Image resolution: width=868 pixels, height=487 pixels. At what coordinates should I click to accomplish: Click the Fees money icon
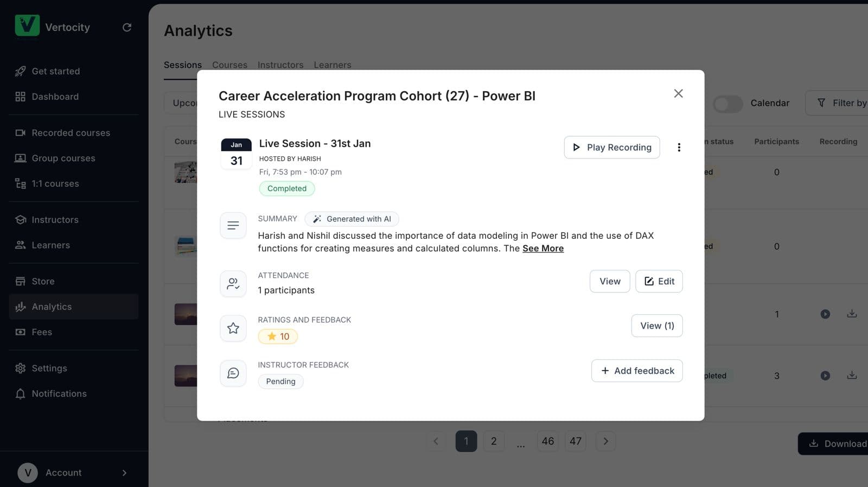pos(21,332)
